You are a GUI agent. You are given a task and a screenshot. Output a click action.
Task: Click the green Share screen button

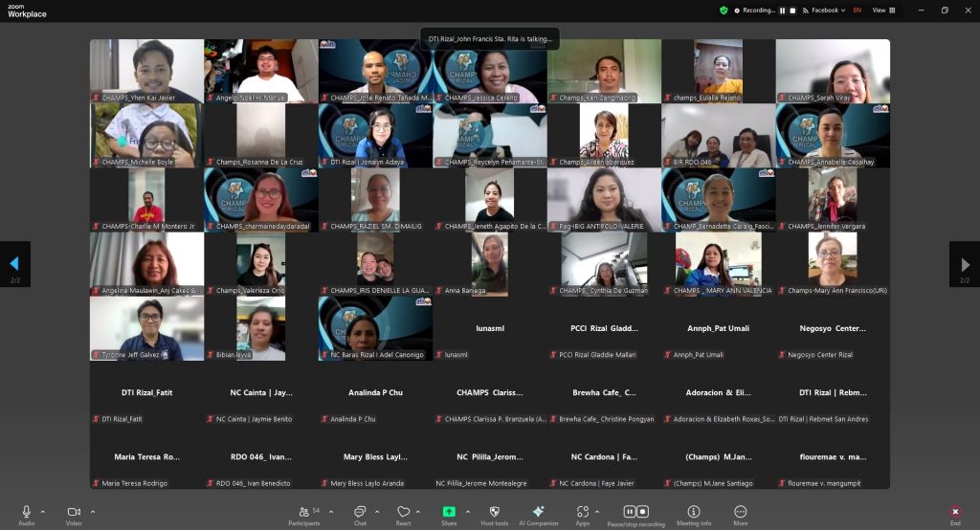(449, 514)
